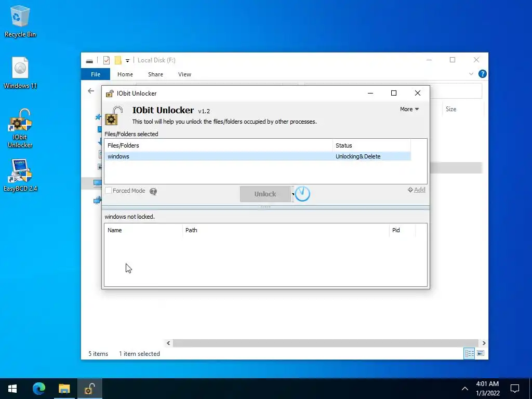Viewport: 532px width, 399px height.
Task: Click the Explorer help question mark icon
Action: (x=482, y=74)
